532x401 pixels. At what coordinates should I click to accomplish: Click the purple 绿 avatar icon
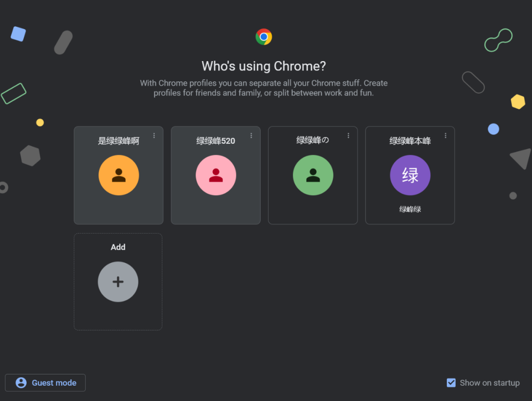coord(410,175)
